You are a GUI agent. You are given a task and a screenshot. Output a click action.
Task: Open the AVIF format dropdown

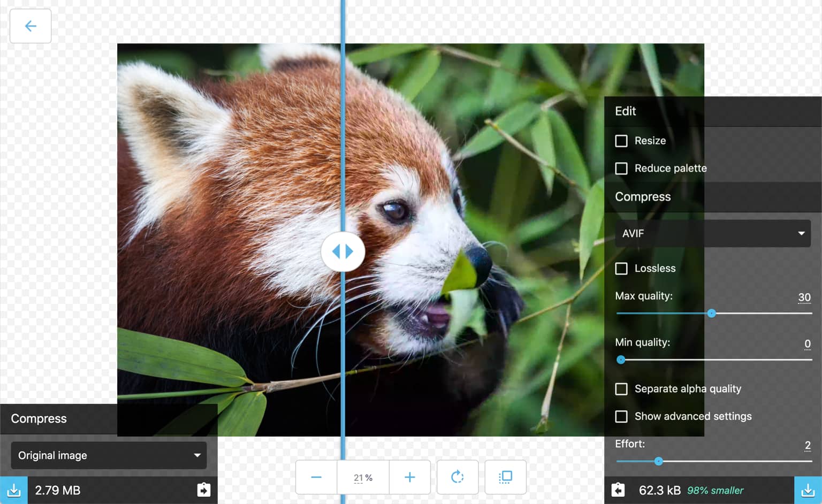(712, 233)
